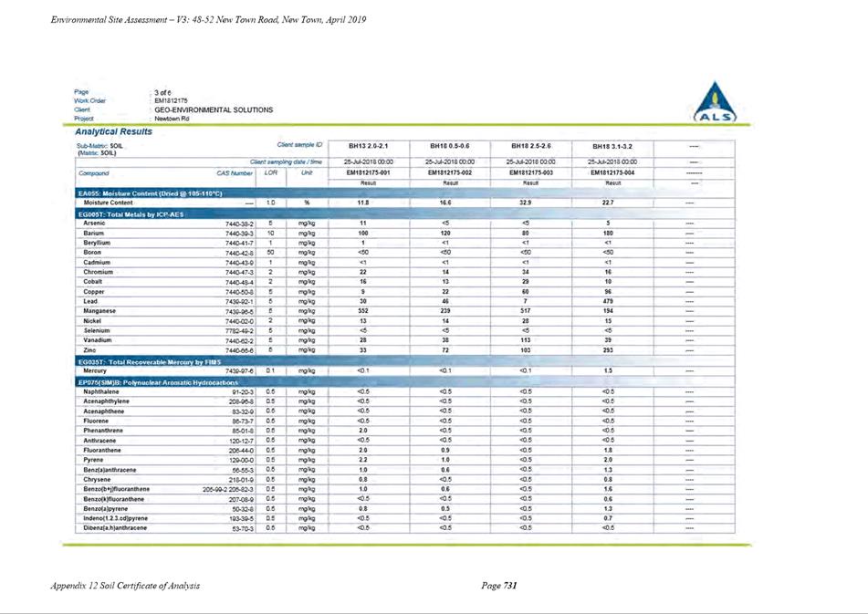868x614 pixels.
Task: Click the Arsenic compound row label
Action: click(94, 224)
